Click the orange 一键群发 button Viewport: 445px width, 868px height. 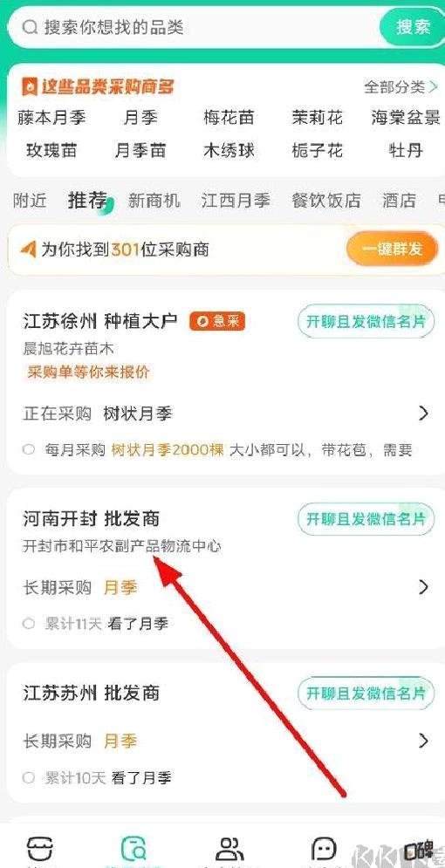[393, 249]
